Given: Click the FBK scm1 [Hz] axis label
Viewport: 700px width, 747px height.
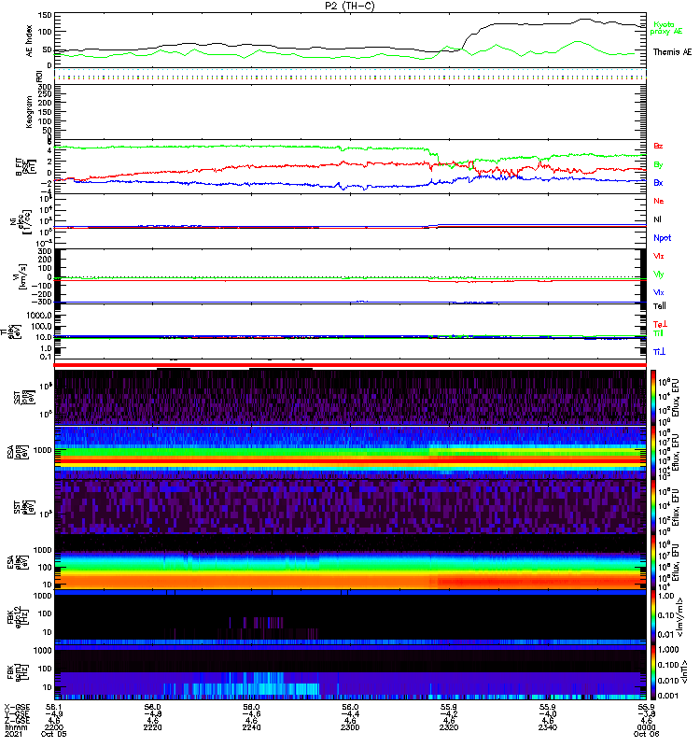Looking at the screenshot, I should coord(17,671).
